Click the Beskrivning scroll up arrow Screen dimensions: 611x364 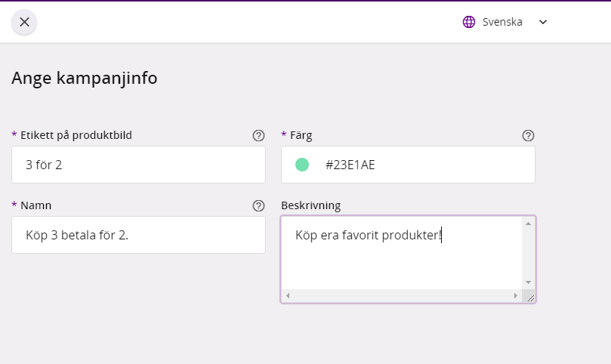point(528,224)
